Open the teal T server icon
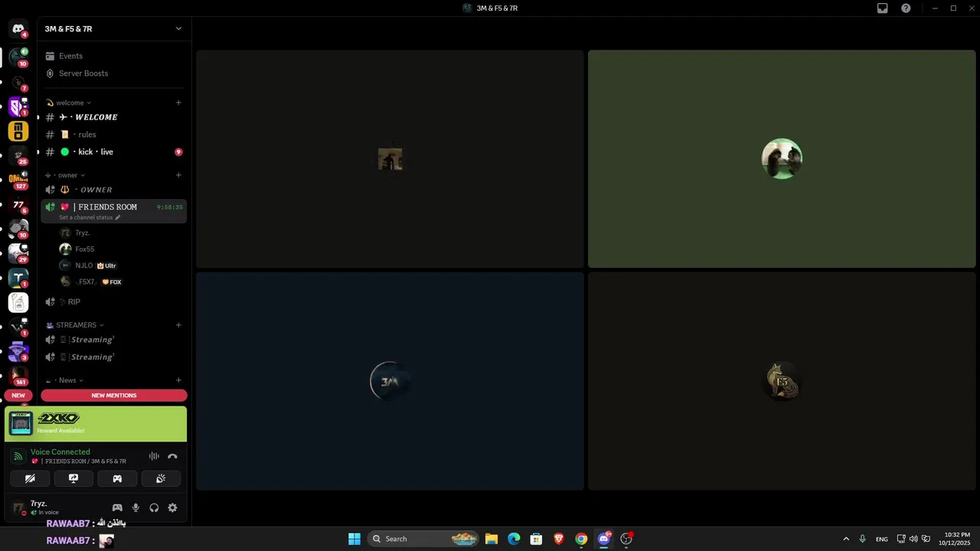 tap(18, 278)
